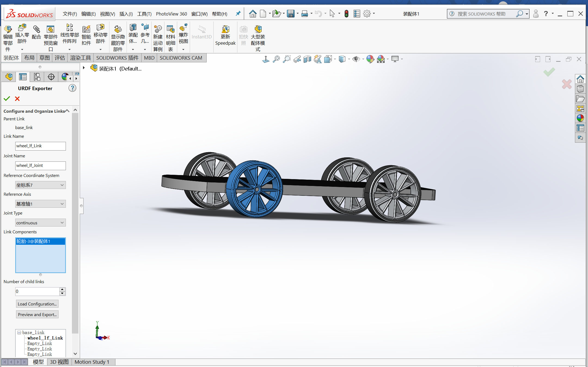Open the PhotoView 360 menu
Screen dimensions: 588x367
(x=171, y=14)
